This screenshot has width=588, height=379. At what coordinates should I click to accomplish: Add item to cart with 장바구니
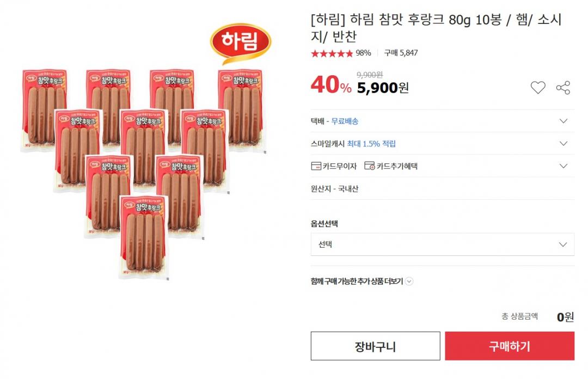click(x=375, y=346)
